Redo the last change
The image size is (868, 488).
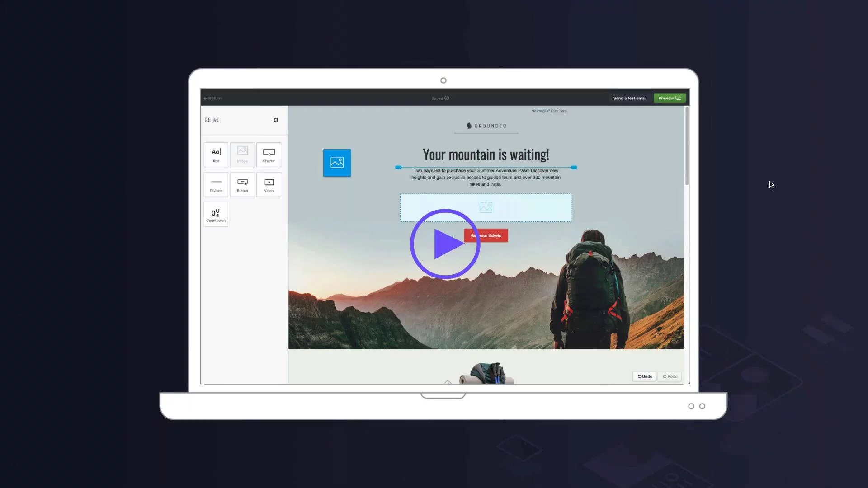pyautogui.click(x=670, y=376)
